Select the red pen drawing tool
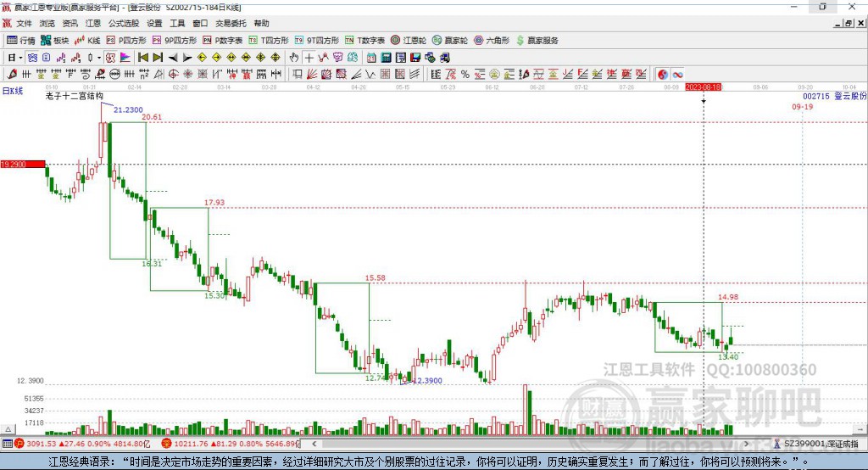 point(12,75)
